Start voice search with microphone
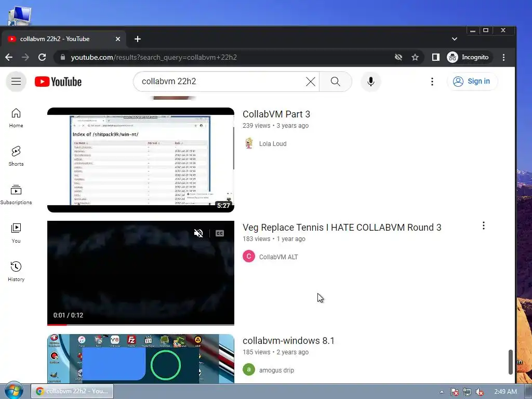Image resolution: width=532 pixels, height=399 pixels. pos(371,82)
